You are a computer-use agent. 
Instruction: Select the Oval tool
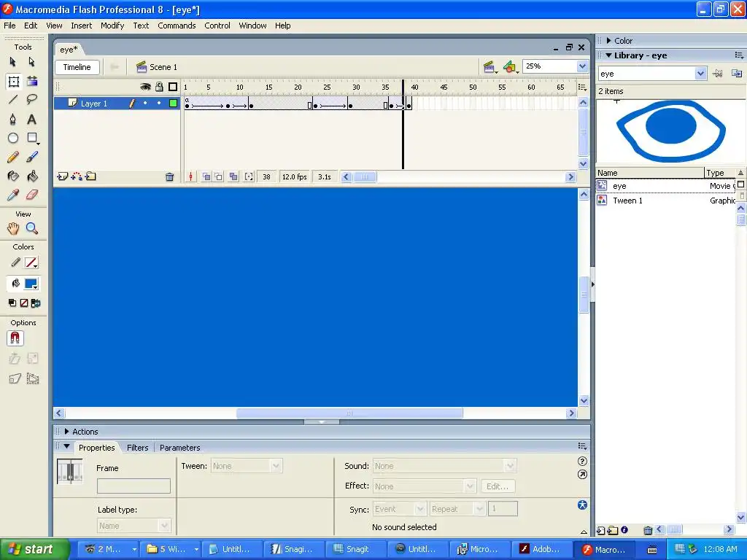[x=13, y=138]
